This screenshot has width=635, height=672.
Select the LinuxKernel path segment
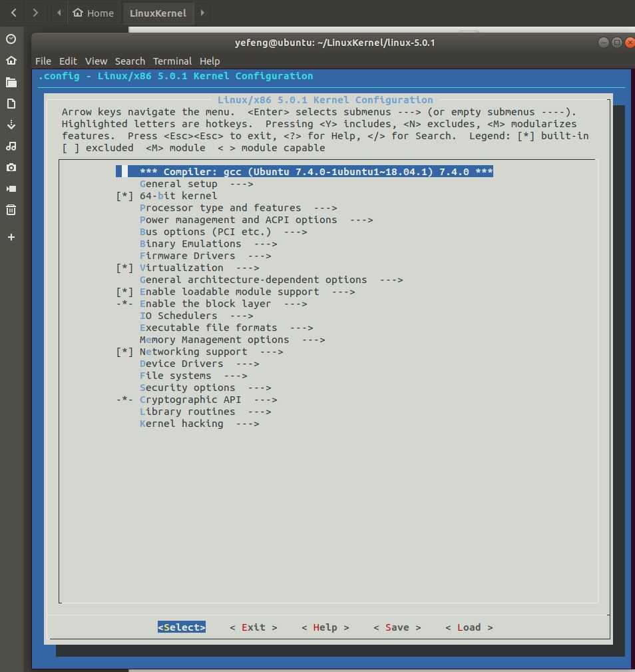click(158, 13)
